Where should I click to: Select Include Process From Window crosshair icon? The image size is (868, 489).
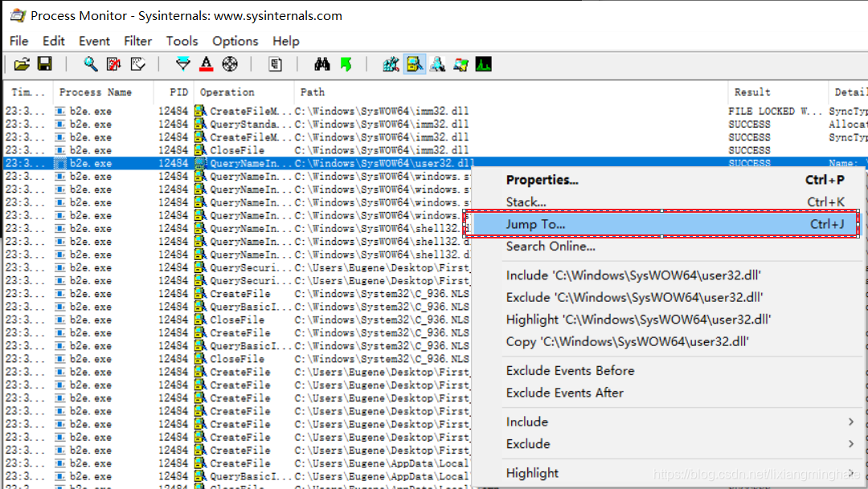pyautogui.click(x=230, y=64)
